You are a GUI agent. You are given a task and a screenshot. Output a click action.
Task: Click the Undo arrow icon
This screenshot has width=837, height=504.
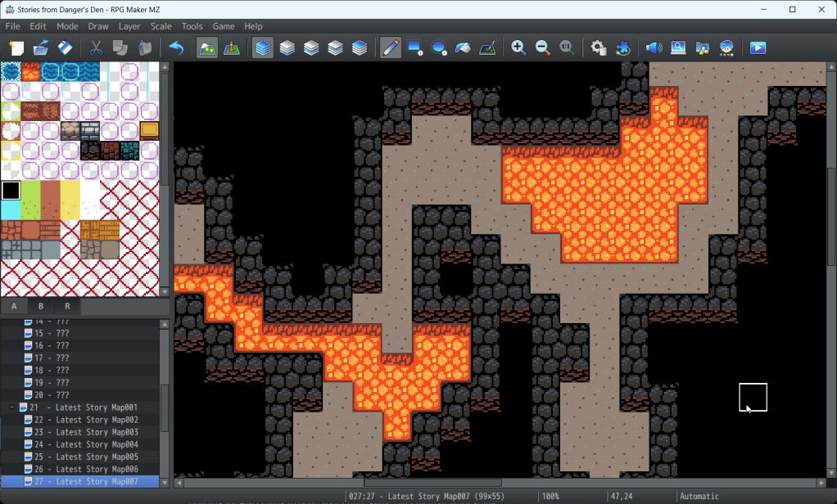pos(175,48)
